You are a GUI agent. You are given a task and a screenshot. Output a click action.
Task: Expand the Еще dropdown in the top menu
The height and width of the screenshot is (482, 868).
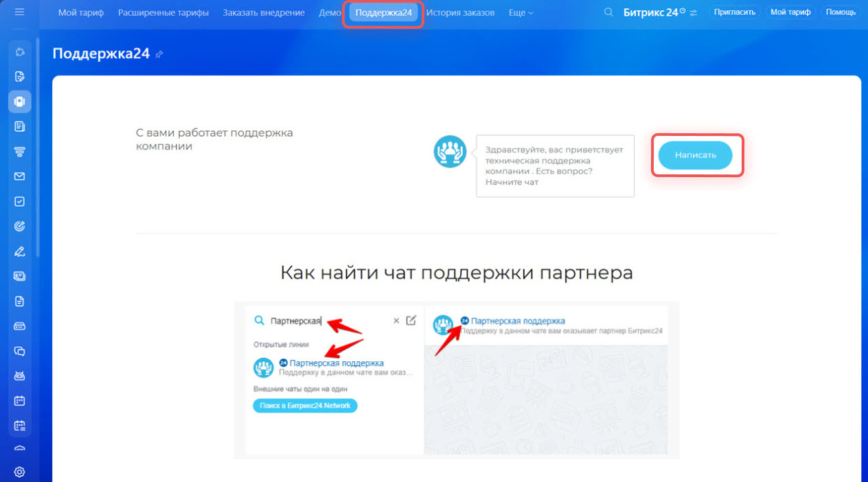[521, 12]
